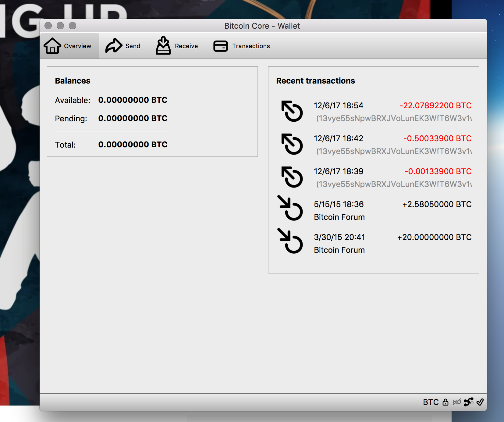Click the Balances heading
This screenshot has height=422, width=504.
tap(73, 81)
